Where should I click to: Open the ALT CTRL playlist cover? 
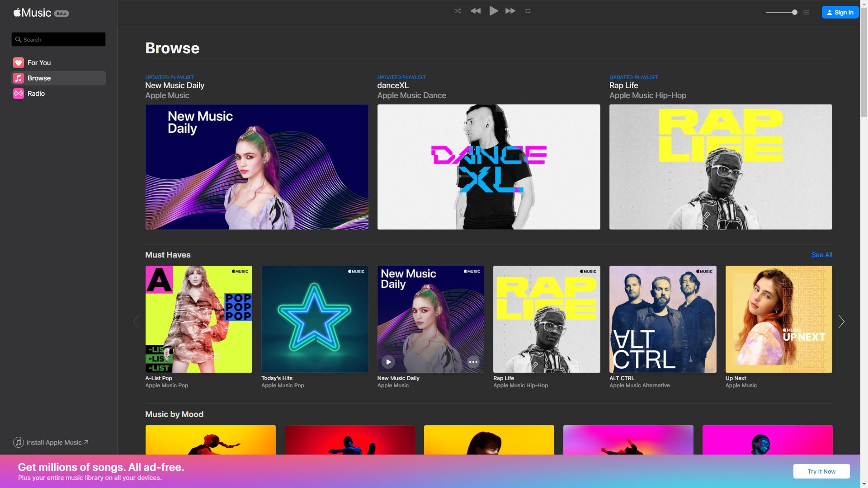click(663, 319)
